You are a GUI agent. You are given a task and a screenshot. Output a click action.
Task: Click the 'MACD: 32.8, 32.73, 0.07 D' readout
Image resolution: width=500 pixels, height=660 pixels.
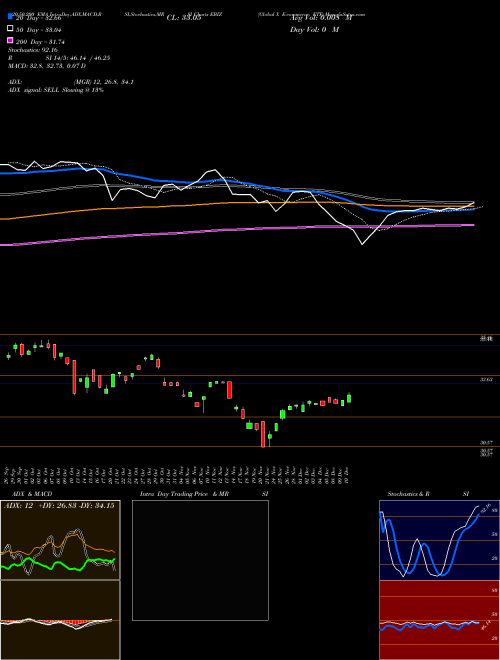pos(47,66)
